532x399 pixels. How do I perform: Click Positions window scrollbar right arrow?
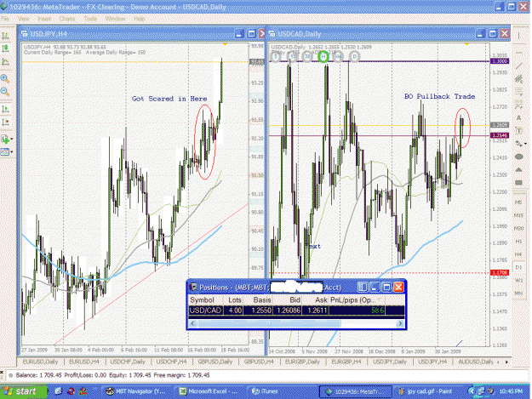coord(400,324)
